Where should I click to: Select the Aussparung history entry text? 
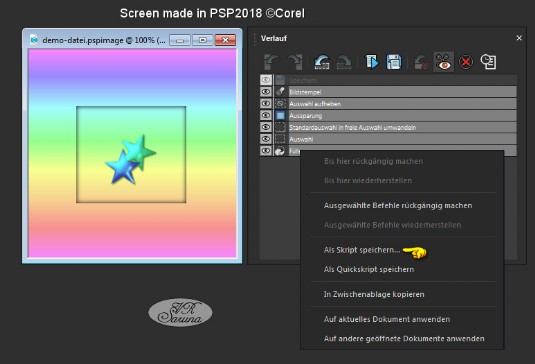pyautogui.click(x=305, y=116)
